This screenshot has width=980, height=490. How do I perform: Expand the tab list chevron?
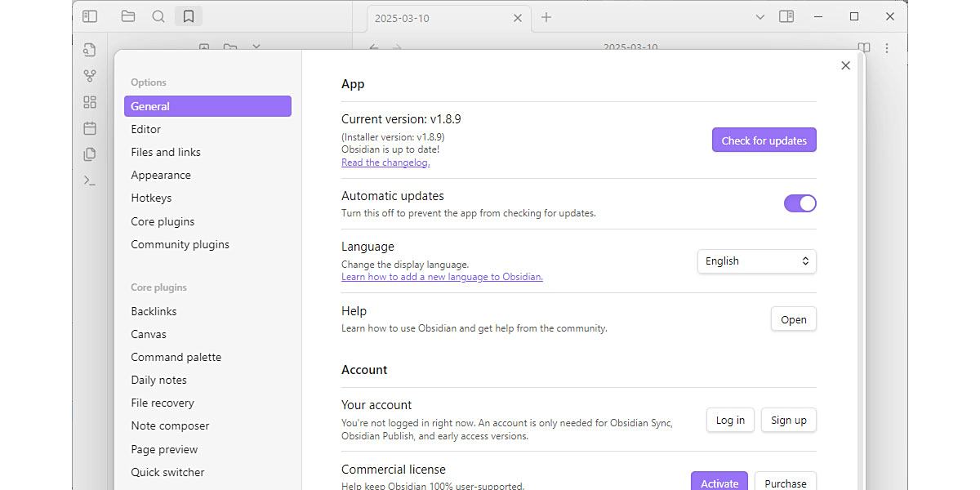coord(760,16)
